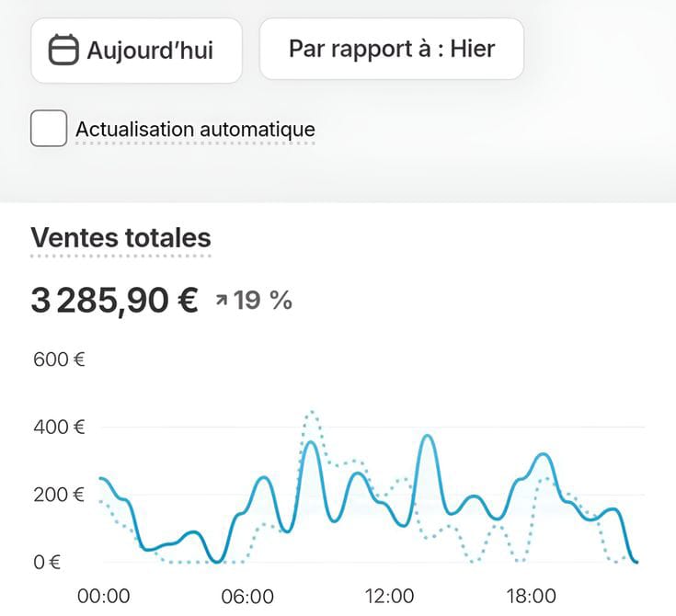The image size is (676, 616).
Task: Select the 12:00 time axis label
Action: click(x=390, y=596)
